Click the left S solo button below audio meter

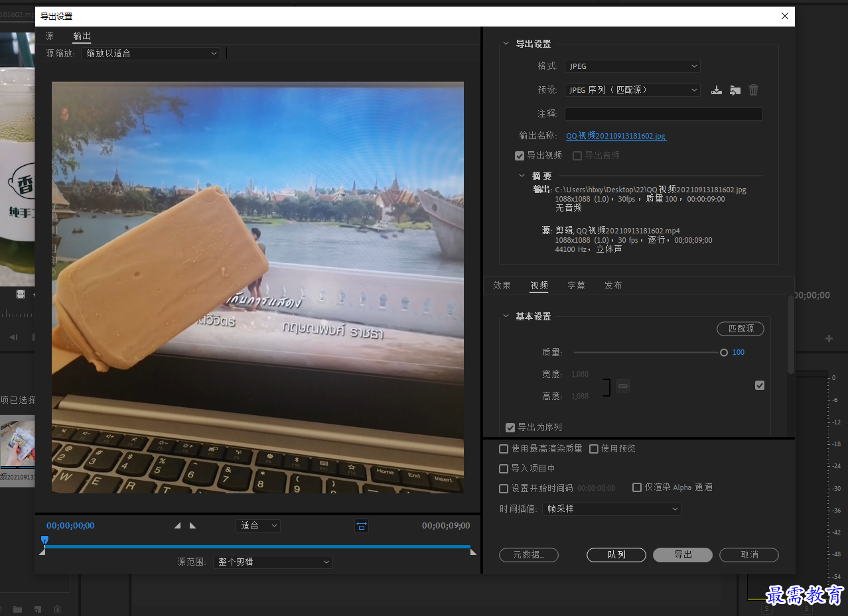[768, 608]
